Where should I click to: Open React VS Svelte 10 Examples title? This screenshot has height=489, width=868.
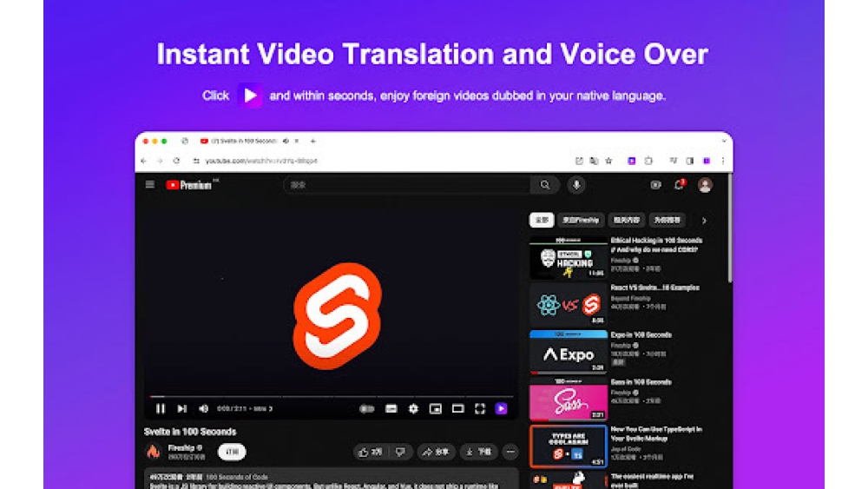(x=654, y=287)
